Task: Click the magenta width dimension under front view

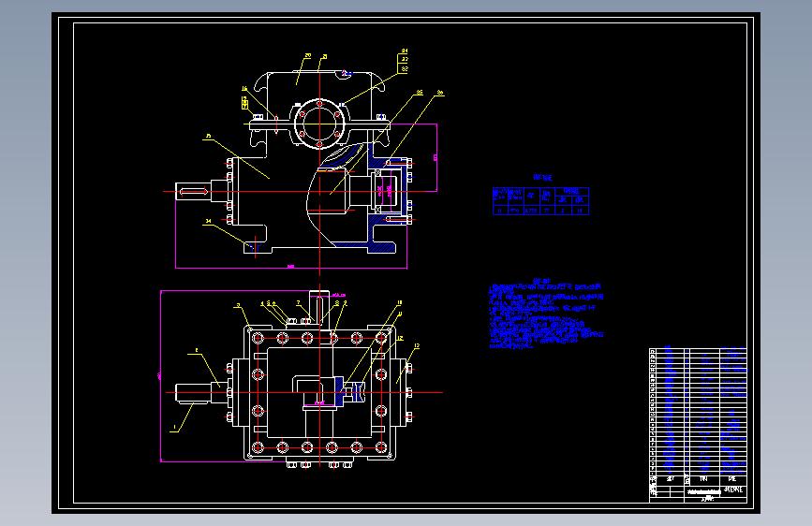Action: pos(291,267)
